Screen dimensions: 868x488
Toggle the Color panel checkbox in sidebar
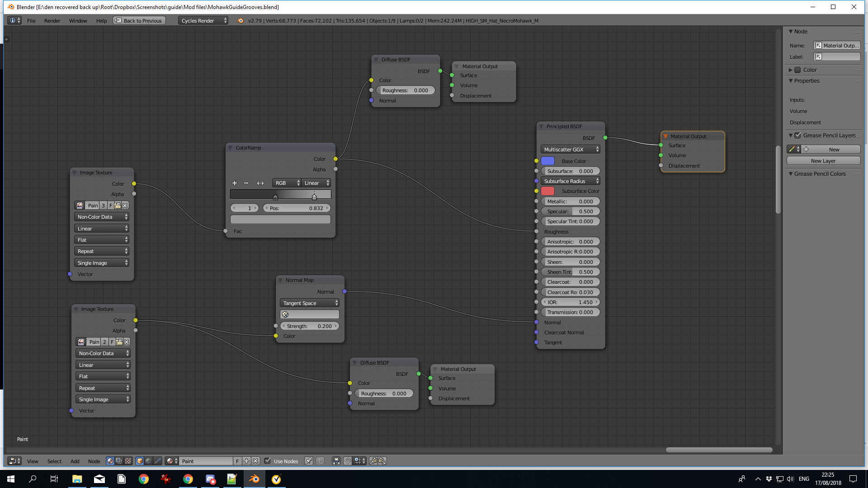tap(798, 70)
